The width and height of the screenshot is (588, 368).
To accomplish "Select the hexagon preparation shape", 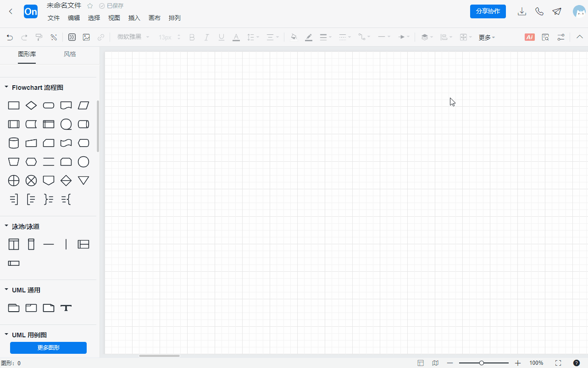I will [31, 162].
